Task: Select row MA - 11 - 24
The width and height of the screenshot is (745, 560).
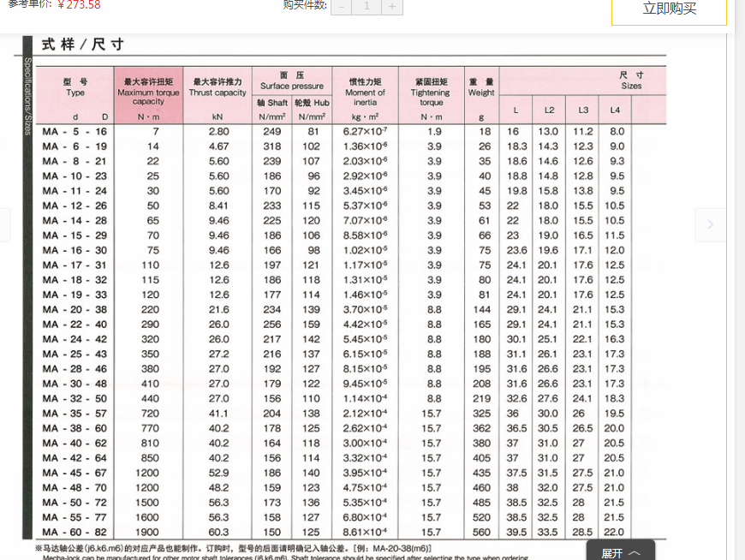Action: tap(351, 191)
